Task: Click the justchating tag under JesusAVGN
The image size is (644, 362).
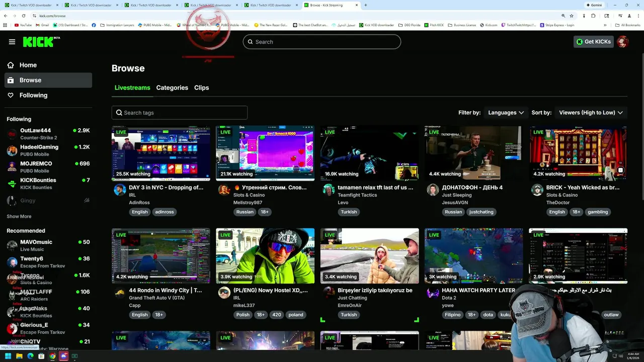Action: pyautogui.click(x=481, y=212)
